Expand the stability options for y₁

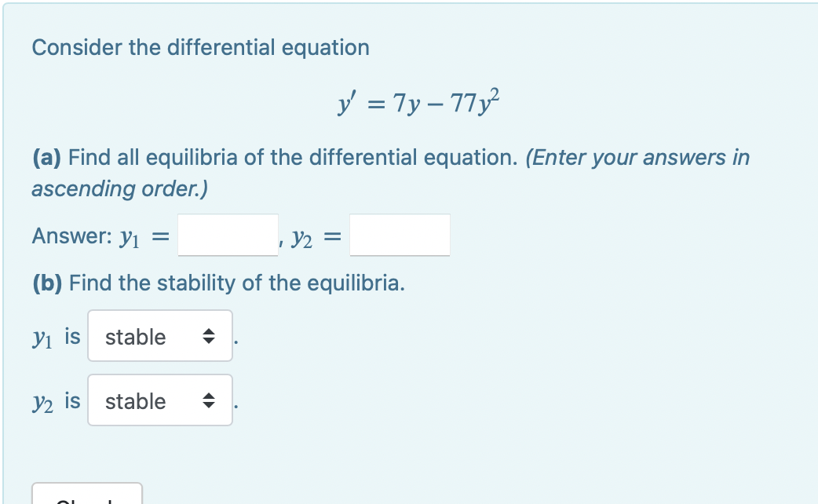(160, 336)
